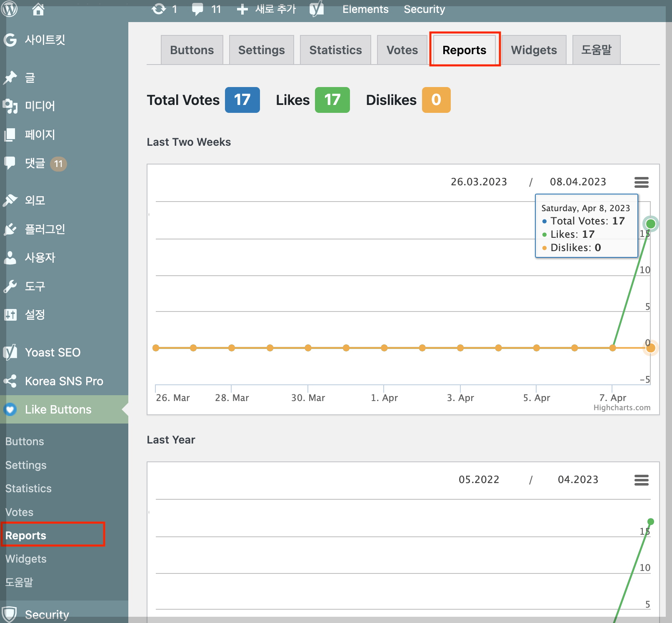
Task: Open 페이지 pages icon
Action: [10, 135]
